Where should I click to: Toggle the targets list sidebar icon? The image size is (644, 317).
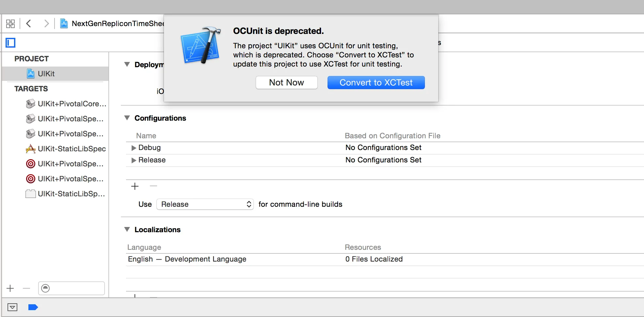(10, 43)
